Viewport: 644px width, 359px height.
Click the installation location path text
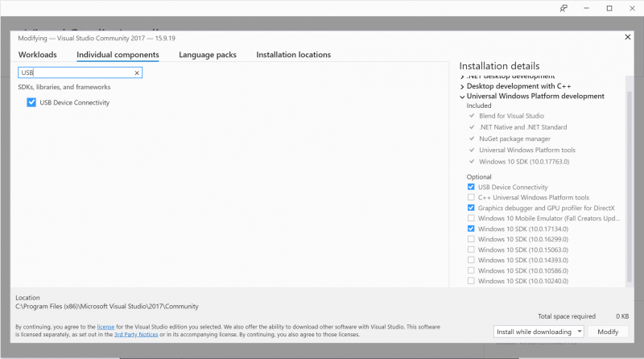tap(107, 307)
